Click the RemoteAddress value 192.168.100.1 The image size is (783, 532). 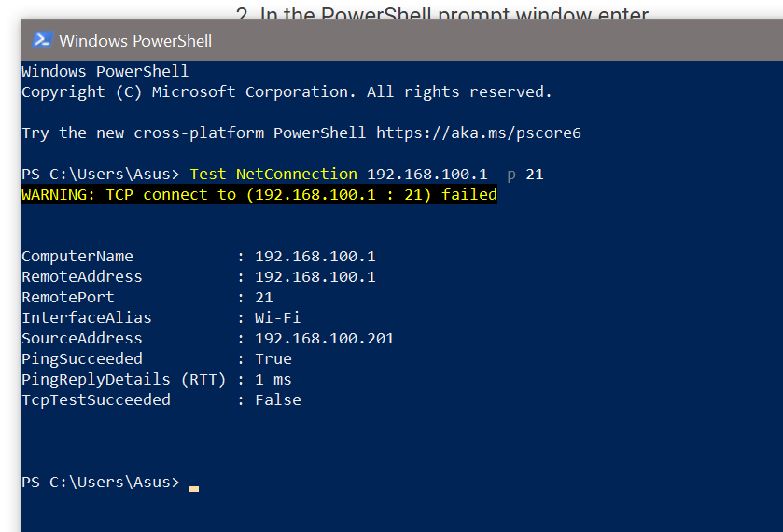tap(315, 277)
